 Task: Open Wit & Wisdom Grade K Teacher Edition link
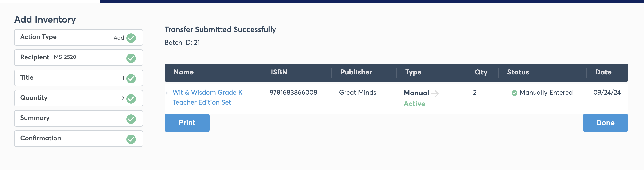(x=207, y=97)
